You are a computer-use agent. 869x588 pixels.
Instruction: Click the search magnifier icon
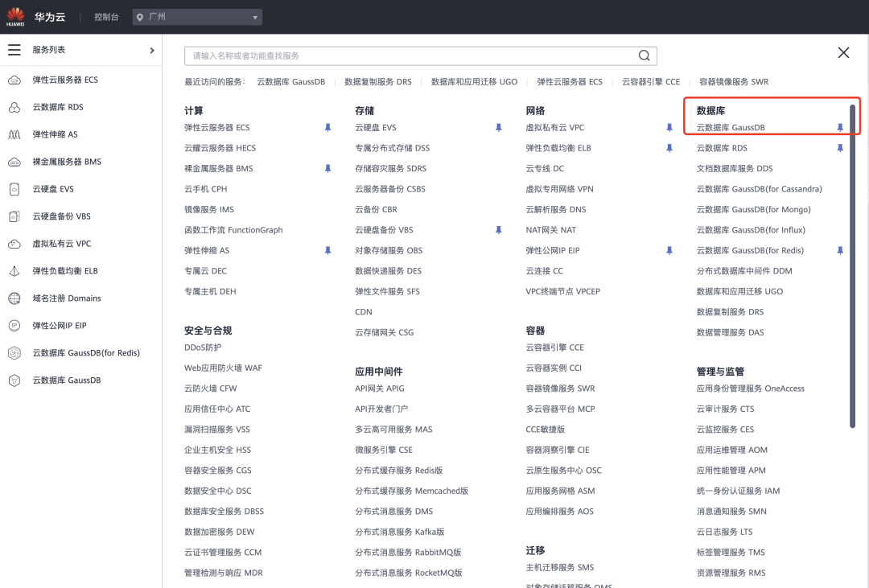pyautogui.click(x=644, y=56)
